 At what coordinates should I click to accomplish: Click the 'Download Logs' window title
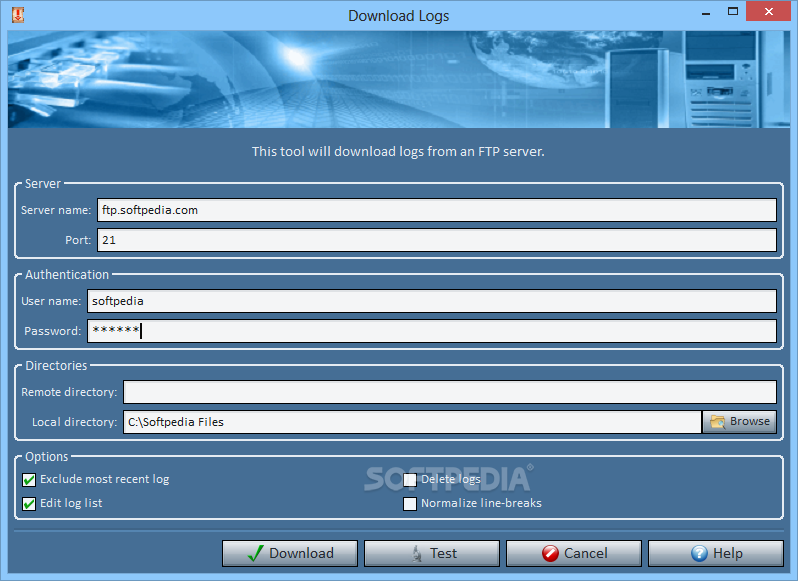click(398, 16)
